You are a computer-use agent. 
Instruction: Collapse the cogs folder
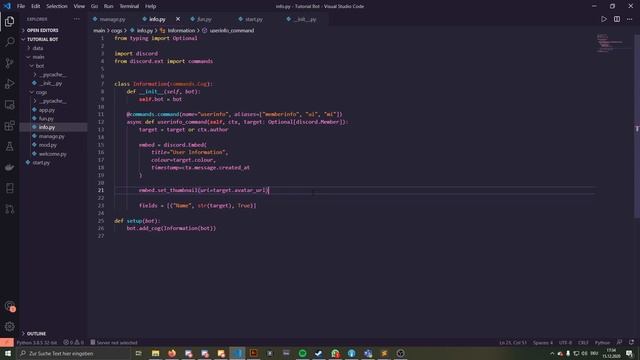tap(41, 92)
